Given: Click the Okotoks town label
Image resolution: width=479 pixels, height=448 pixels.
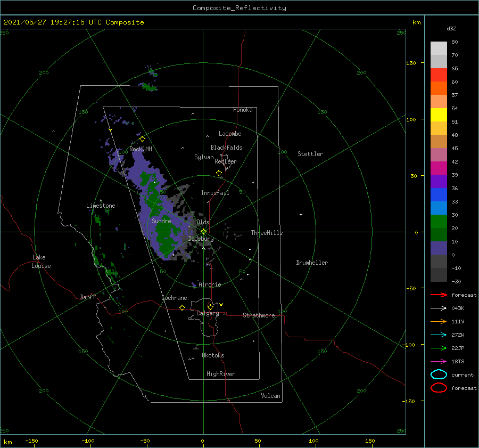Looking at the screenshot, I should (213, 355).
